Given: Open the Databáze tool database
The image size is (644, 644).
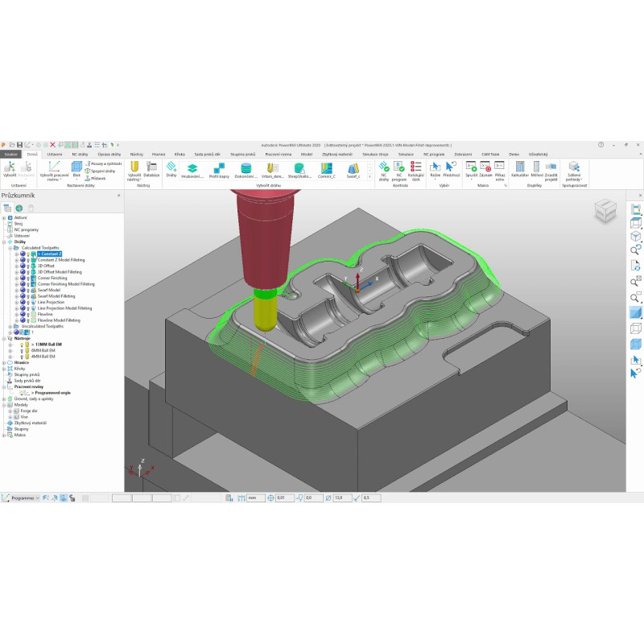Looking at the screenshot, I should [x=152, y=168].
